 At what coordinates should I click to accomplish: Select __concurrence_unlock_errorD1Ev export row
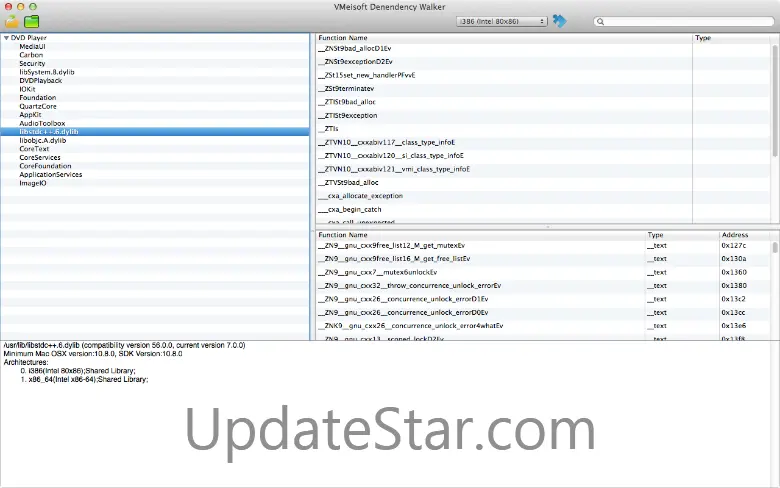(543, 299)
